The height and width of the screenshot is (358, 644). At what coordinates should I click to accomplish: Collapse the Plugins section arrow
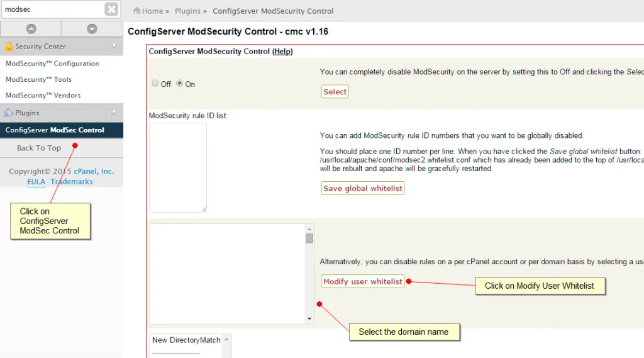click(x=114, y=113)
